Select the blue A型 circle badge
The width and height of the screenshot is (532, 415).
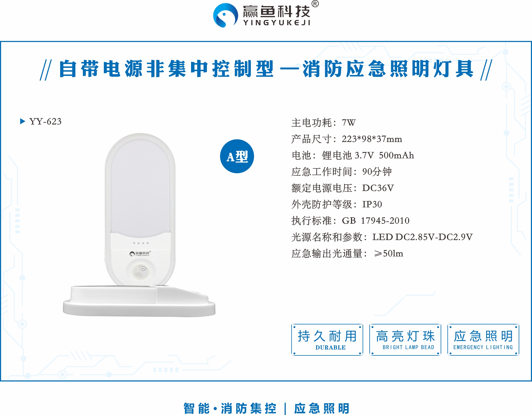click(x=237, y=156)
